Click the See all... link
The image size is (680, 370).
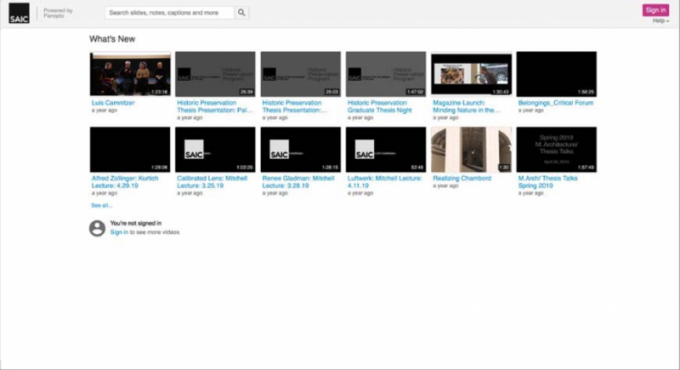pyautogui.click(x=101, y=205)
